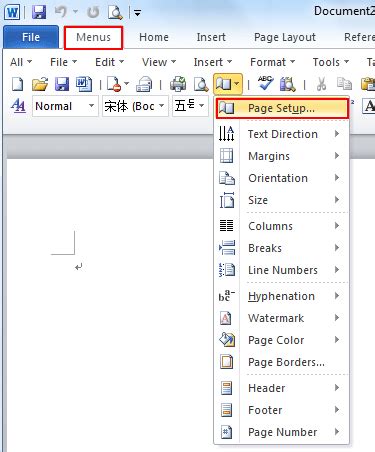Screen dimensions: 375x452
Task: Choose Page Borders... menu entry
Action: 281,362
